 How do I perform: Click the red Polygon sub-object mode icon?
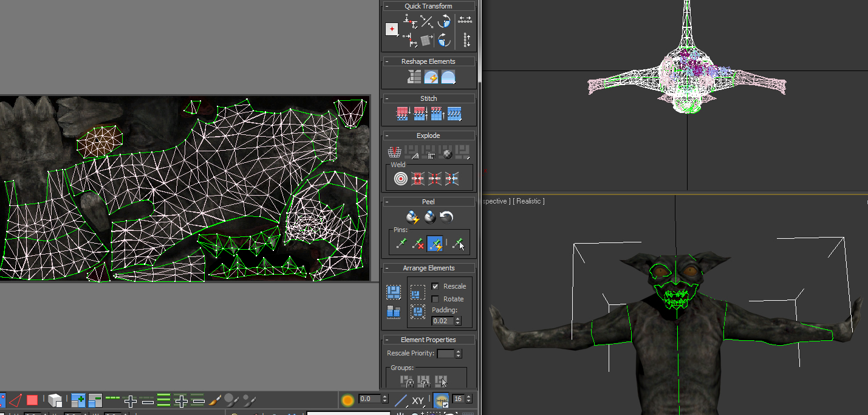coord(32,400)
